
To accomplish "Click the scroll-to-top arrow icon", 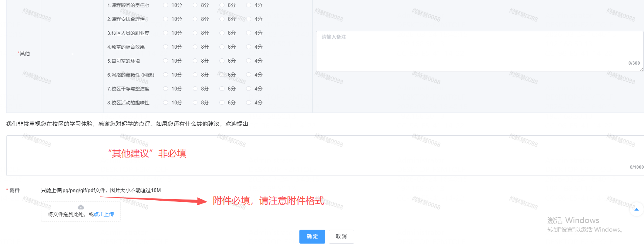I will click(x=636, y=210).
